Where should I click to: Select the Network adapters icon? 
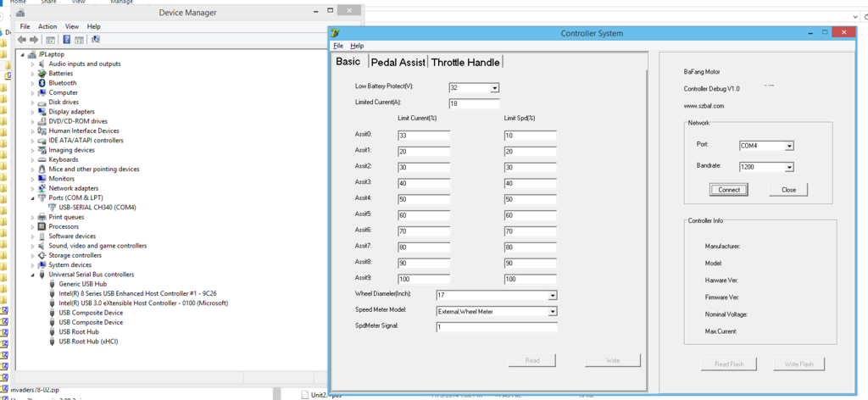coord(42,188)
